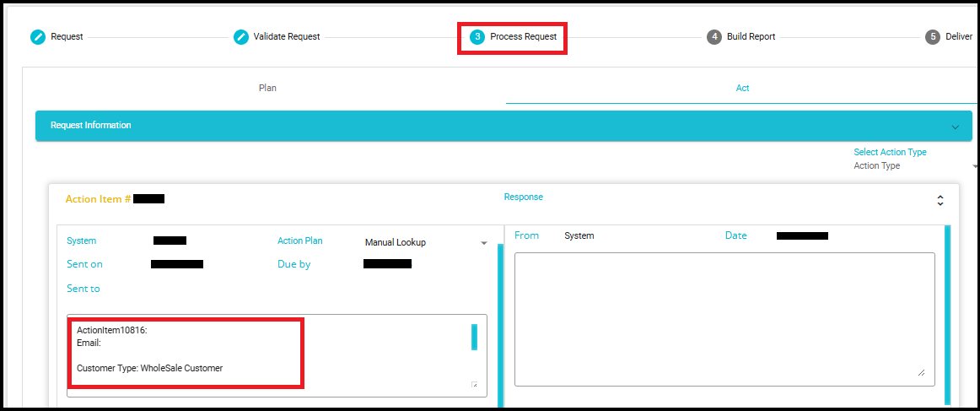This screenshot has height=411, width=980.
Task: Click the action item expand/collapse arrows icon
Action: pyautogui.click(x=940, y=201)
